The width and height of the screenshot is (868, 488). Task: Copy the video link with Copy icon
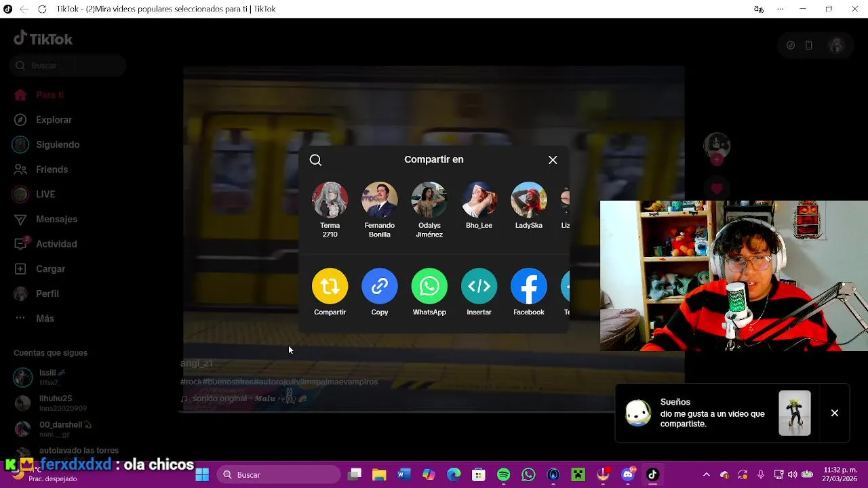click(x=380, y=287)
